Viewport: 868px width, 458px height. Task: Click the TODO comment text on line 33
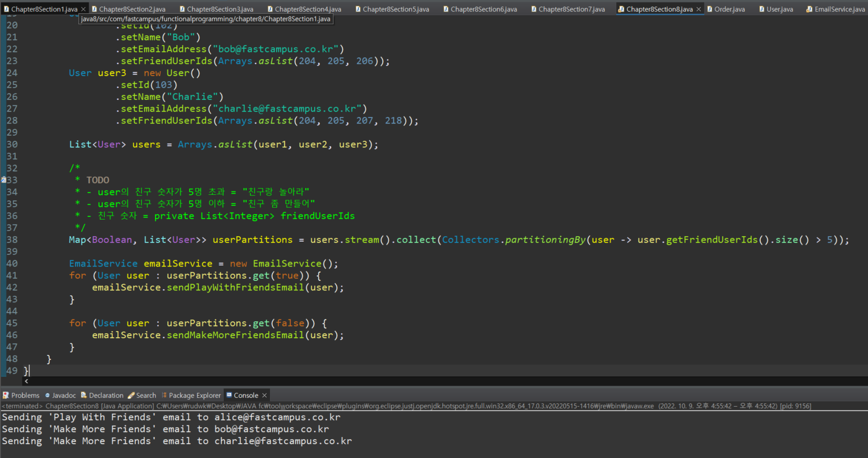coord(98,180)
